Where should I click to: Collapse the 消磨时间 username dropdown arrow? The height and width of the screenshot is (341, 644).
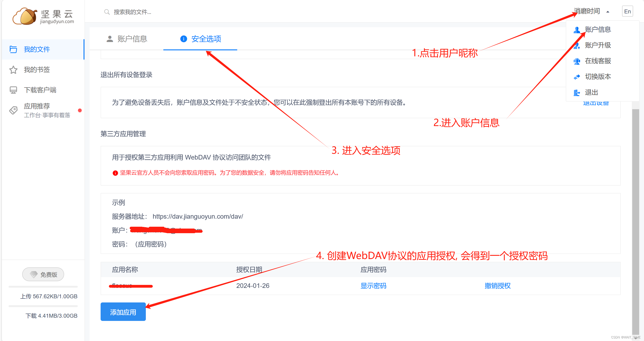point(608,12)
